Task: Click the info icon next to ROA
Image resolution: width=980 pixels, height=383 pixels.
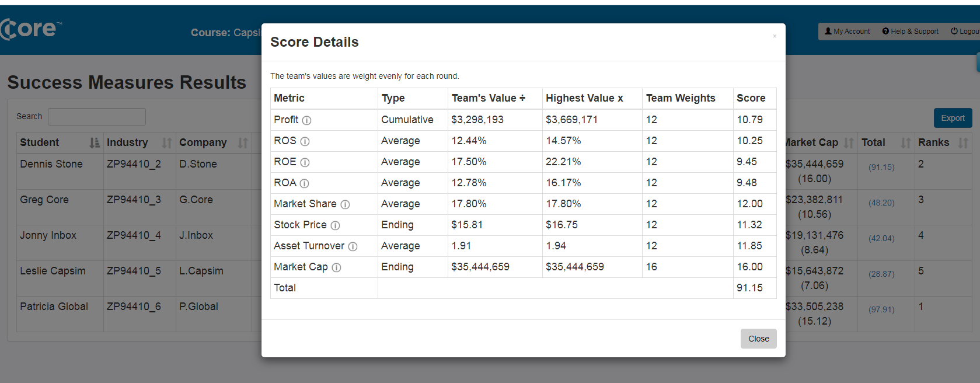Action: click(304, 183)
